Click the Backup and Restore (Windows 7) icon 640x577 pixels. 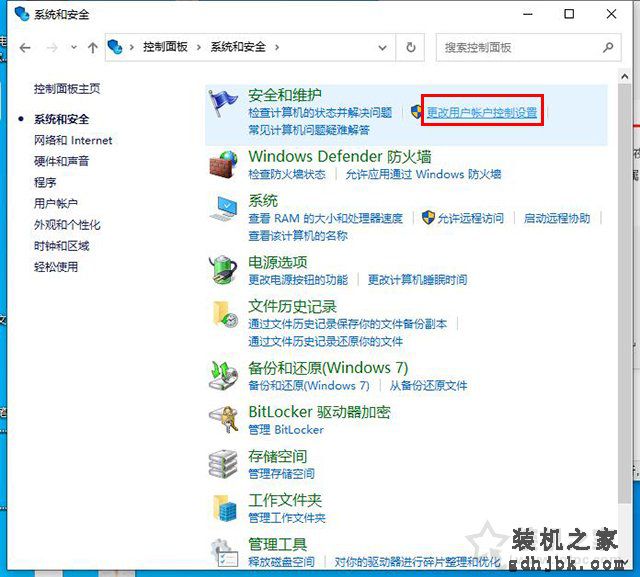[223, 375]
